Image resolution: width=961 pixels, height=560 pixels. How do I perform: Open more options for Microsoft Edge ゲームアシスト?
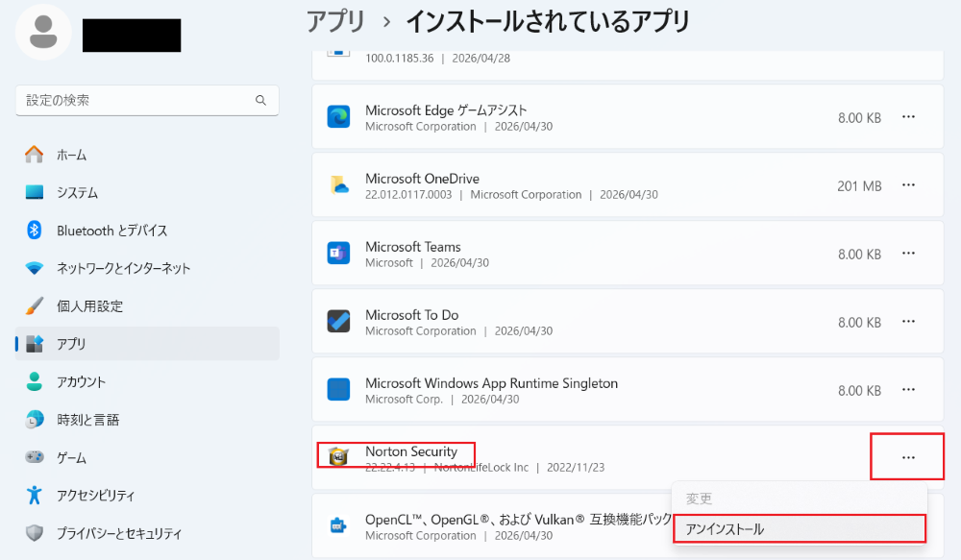[x=908, y=116]
